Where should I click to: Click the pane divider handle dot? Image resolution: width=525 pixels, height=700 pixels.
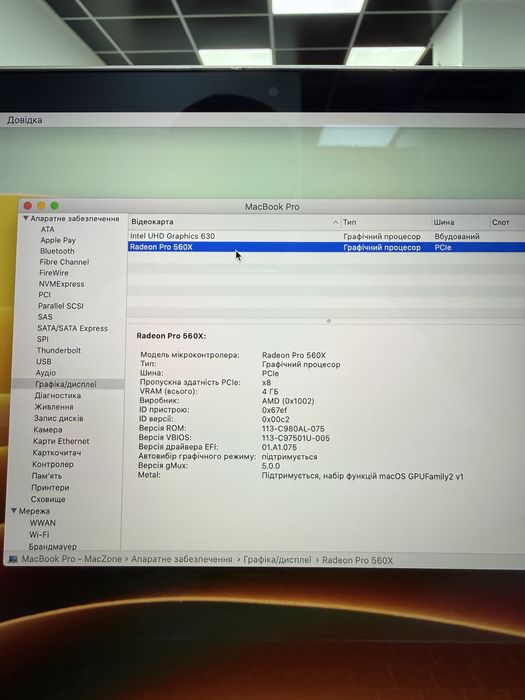click(329, 321)
